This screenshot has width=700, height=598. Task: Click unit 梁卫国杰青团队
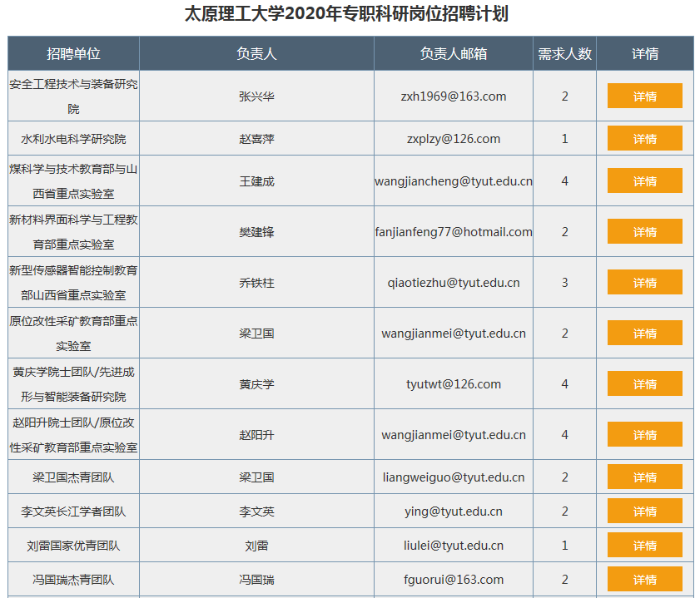tap(73, 477)
